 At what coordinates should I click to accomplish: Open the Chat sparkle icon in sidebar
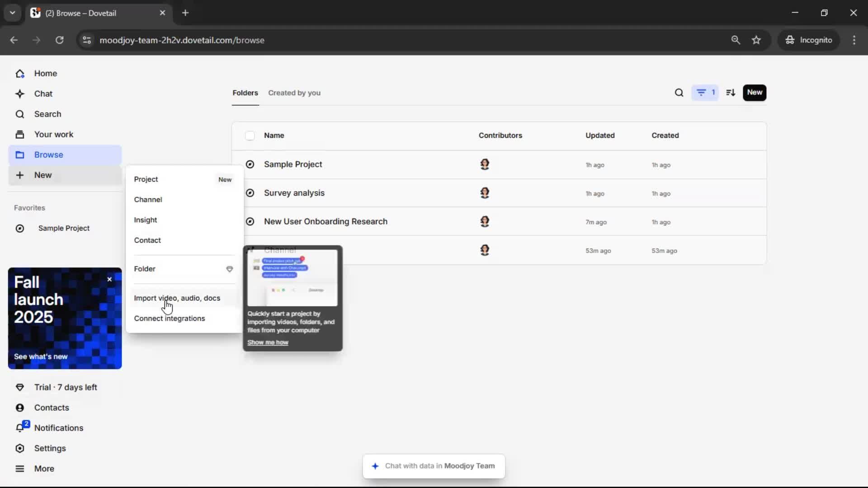pos(20,94)
